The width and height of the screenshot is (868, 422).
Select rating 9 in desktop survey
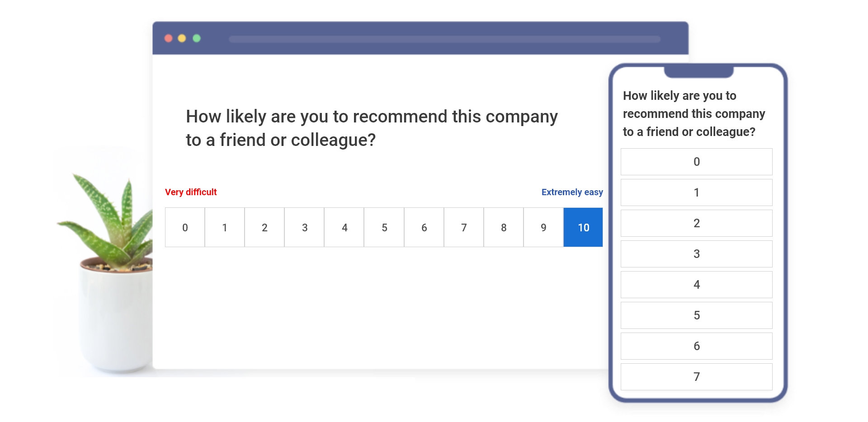pyautogui.click(x=543, y=227)
